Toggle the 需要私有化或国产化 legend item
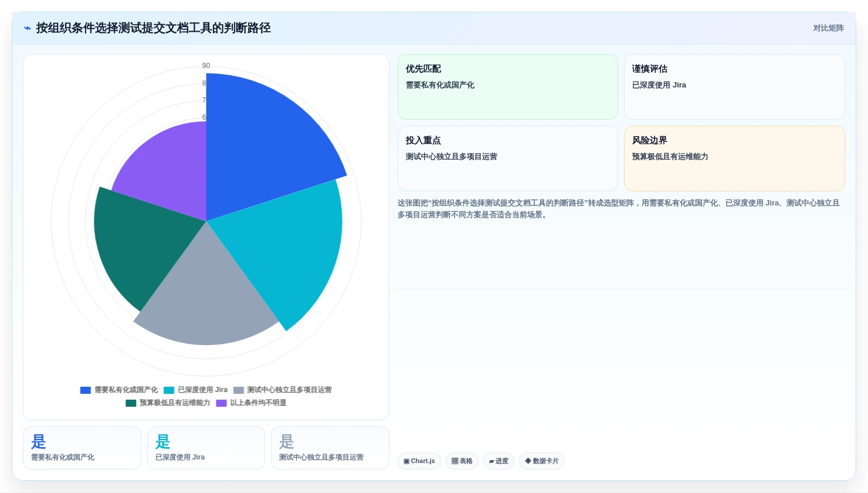The width and height of the screenshot is (868, 493). pyautogui.click(x=119, y=390)
